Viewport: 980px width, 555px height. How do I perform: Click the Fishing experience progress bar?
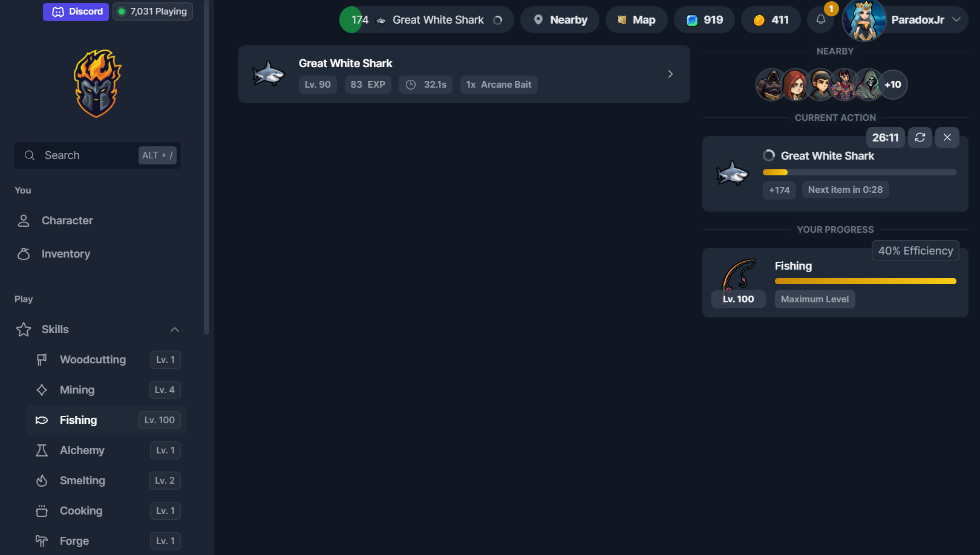coord(865,281)
